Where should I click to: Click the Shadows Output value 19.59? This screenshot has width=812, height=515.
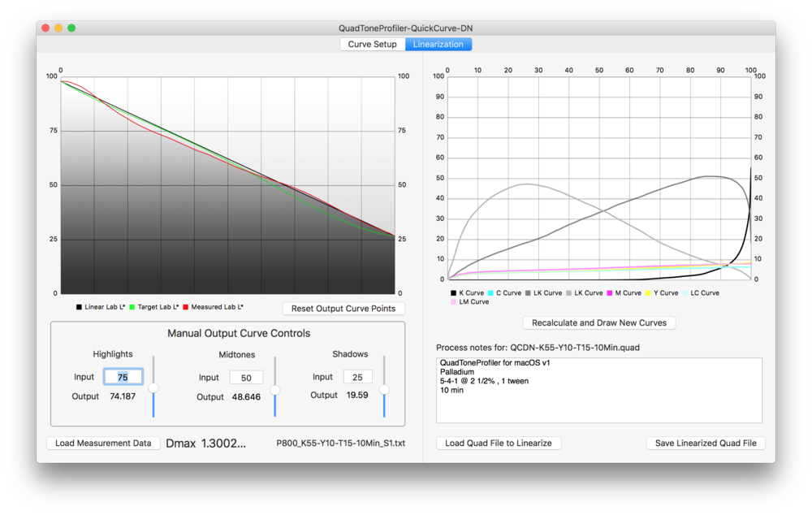(x=357, y=395)
